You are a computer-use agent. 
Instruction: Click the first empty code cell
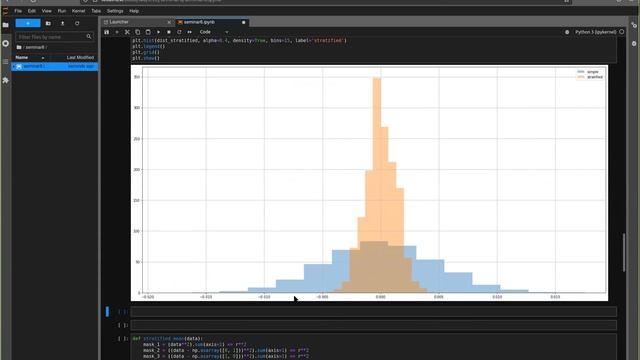[x=373, y=312]
